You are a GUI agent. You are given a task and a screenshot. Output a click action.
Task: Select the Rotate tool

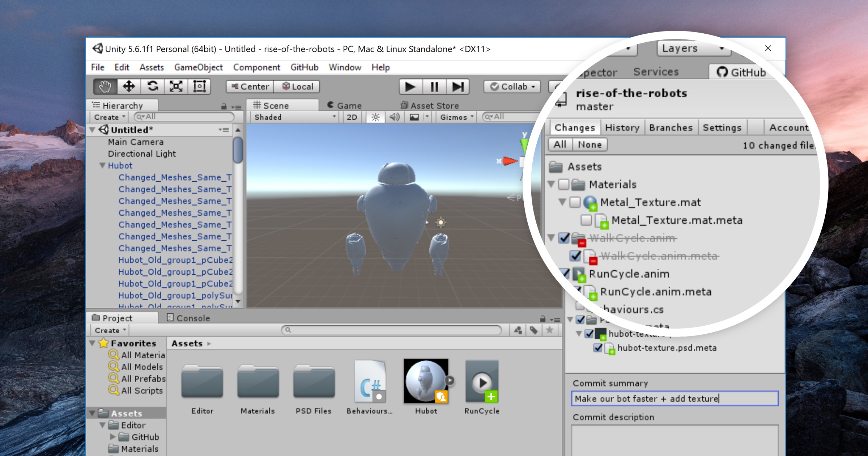pos(153,86)
